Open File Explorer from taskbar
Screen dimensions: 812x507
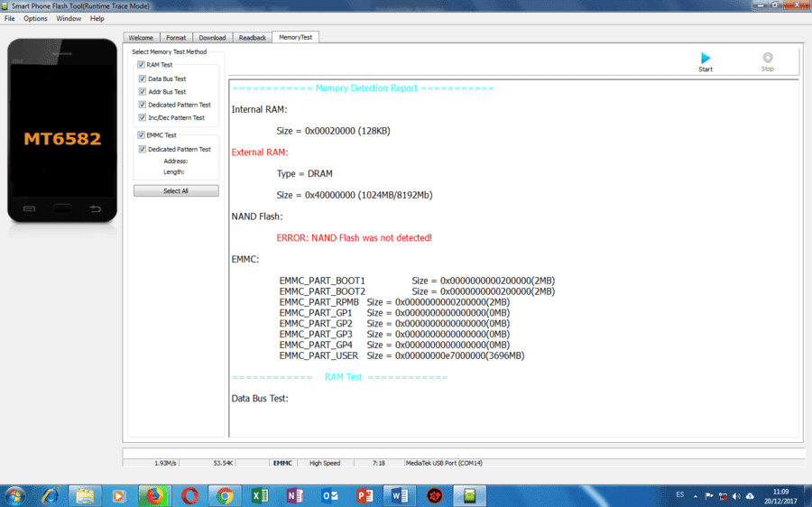[x=85, y=496]
